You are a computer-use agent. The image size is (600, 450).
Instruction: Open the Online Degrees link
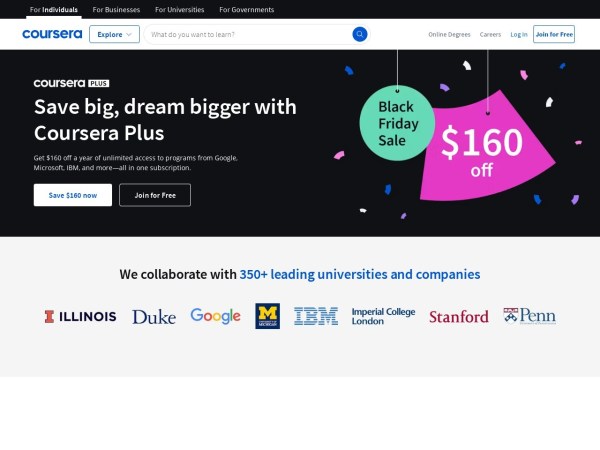[x=449, y=34]
